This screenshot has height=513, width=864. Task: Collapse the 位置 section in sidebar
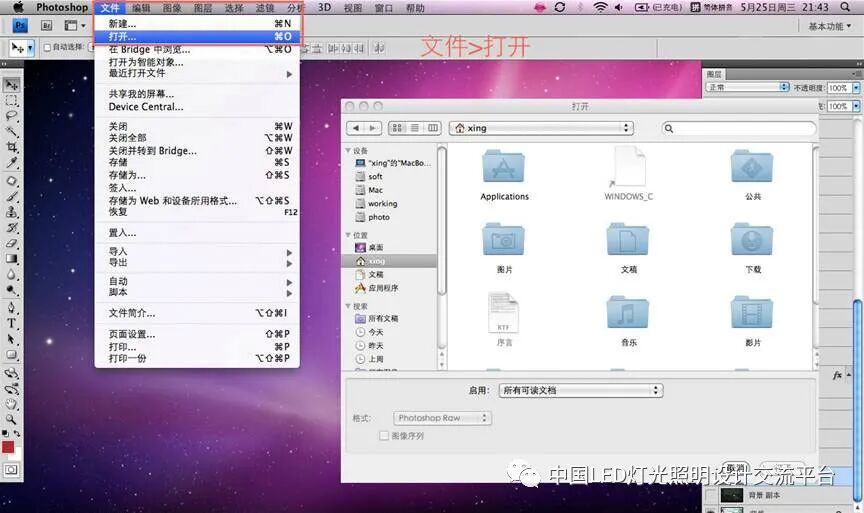click(348, 235)
